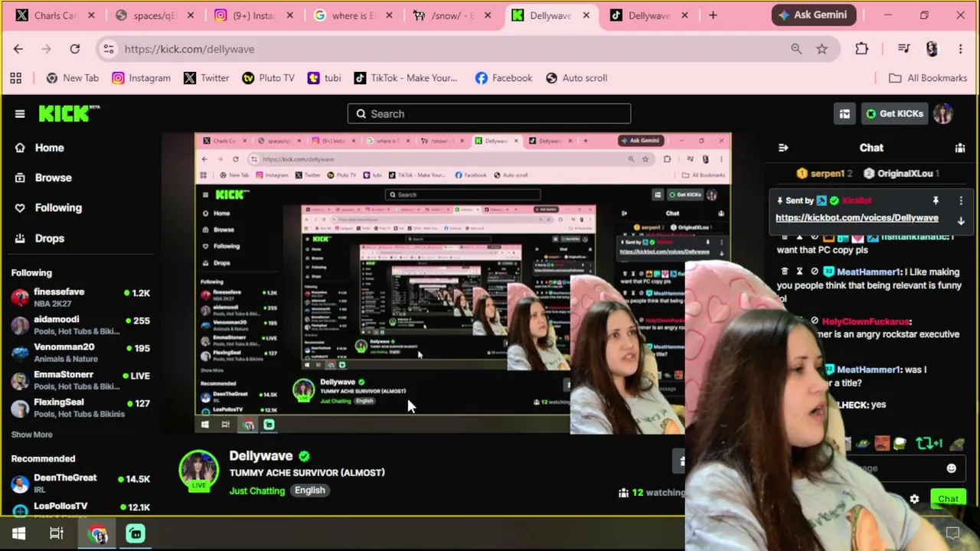Click the address bar URL
Screen dimensions: 980x551
tap(189, 49)
